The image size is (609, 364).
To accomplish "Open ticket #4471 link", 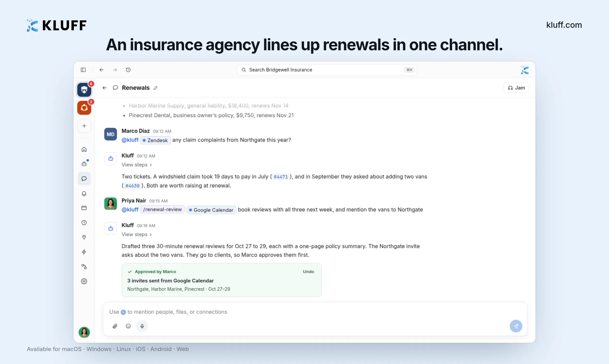I will [x=281, y=177].
